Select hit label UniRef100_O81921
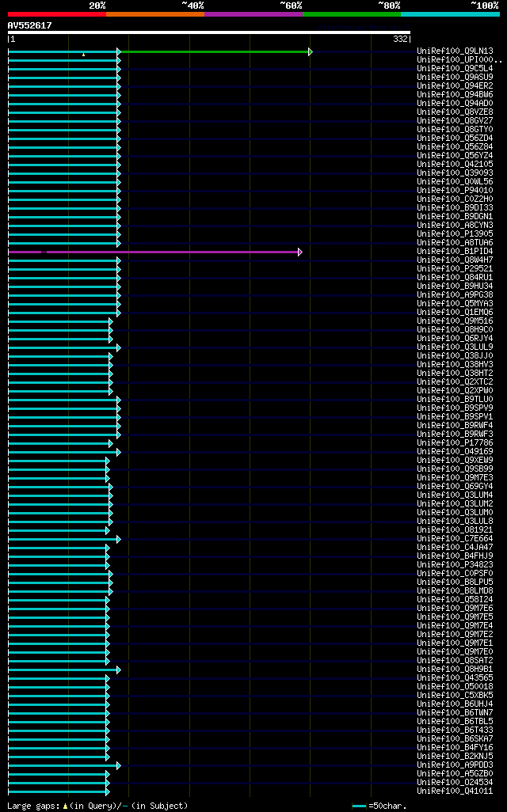The width and height of the screenshot is (507, 812). [x=456, y=529]
